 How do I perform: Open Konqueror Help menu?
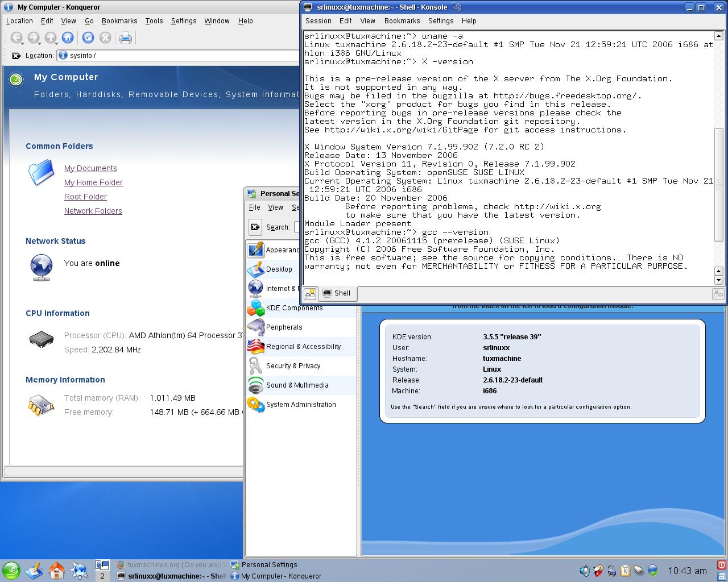point(246,21)
